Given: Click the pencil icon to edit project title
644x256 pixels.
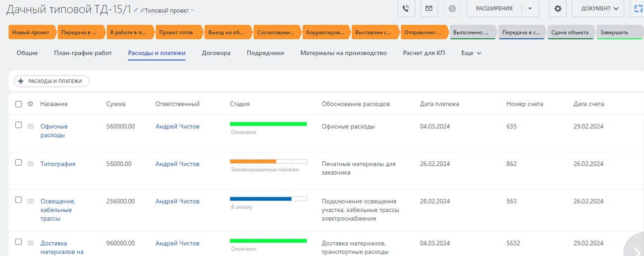Looking at the screenshot, I should [x=136, y=10].
